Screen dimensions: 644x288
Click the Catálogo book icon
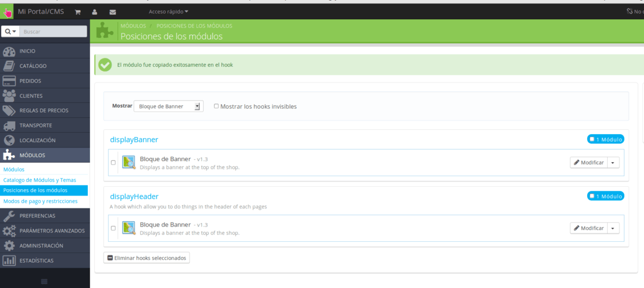pyautogui.click(x=9, y=66)
